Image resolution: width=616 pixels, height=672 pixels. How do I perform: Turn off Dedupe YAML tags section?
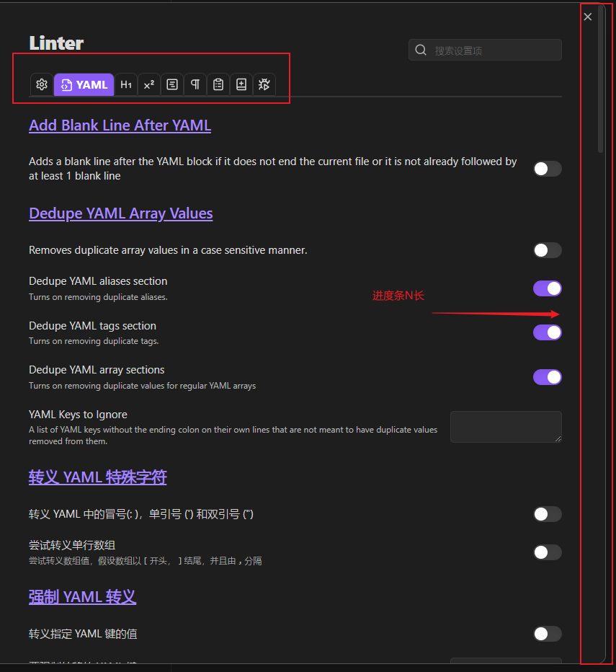click(x=547, y=332)
